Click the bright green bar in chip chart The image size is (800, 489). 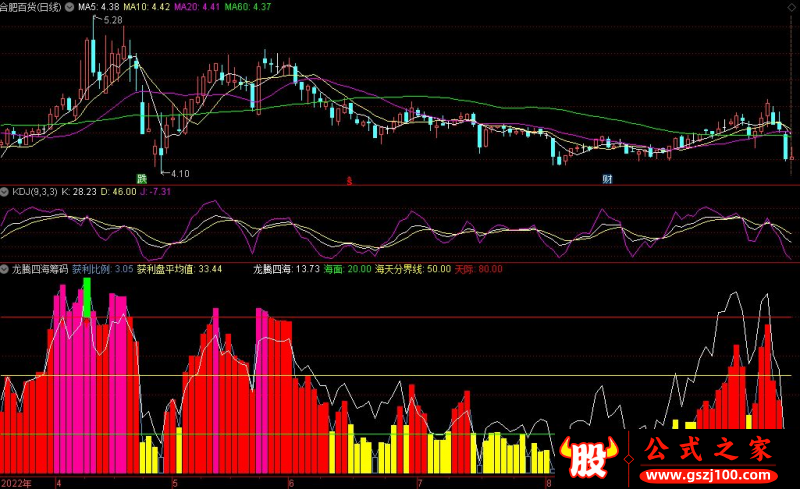pyautogui.click(x=88, y=298)
